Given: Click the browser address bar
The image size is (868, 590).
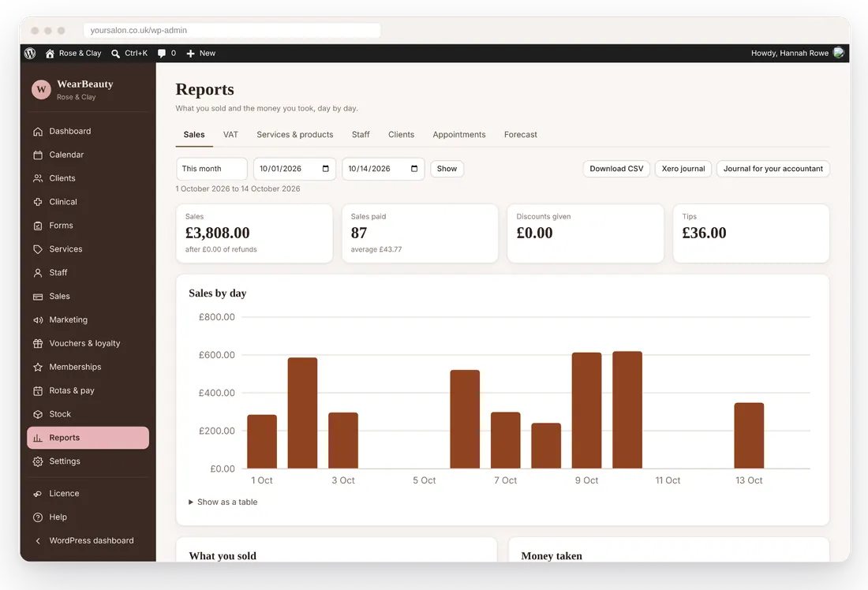Looking at the screenshot, I should point(232,31).
